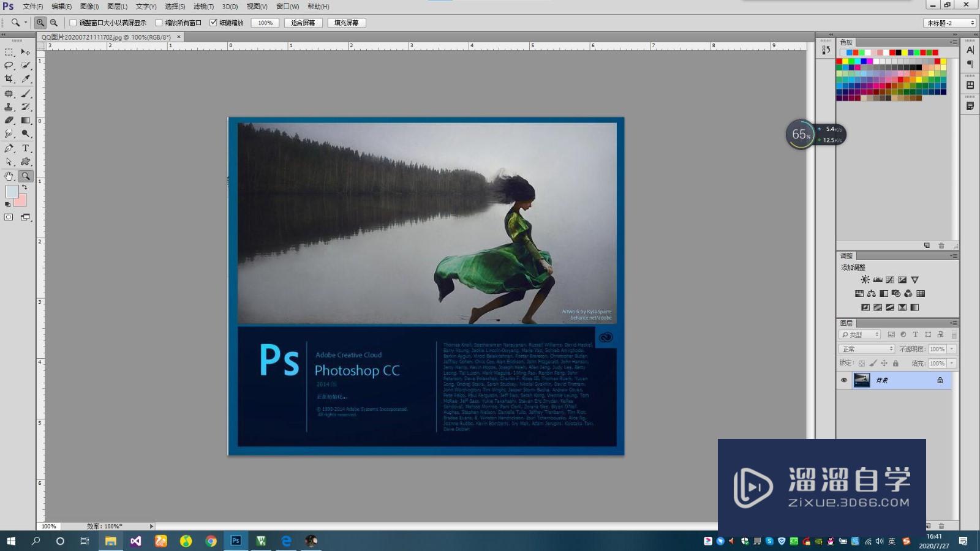Screen dimensions: 980x551
Task: Select the Dodge tool
Action: click(25, 133)
